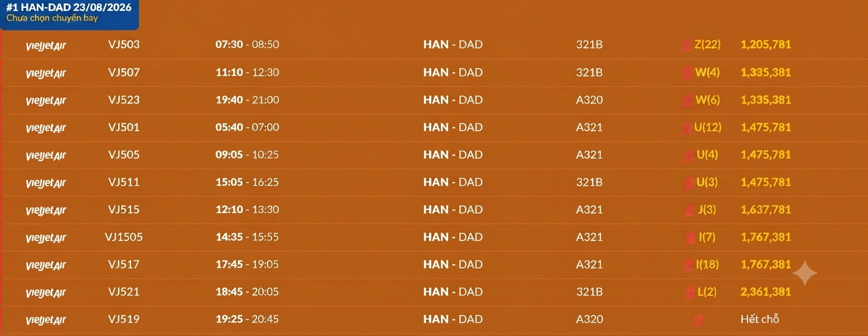868x336 pixels.
Task: Select the 1,205,781 fare for VJ503
Action: pyautogui.click(x=766, y=45)
